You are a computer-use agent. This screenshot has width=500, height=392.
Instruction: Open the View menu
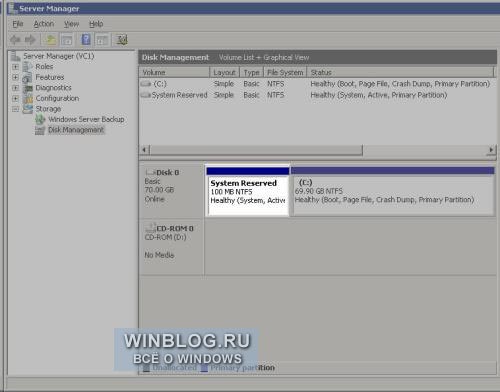coord(72,24)
